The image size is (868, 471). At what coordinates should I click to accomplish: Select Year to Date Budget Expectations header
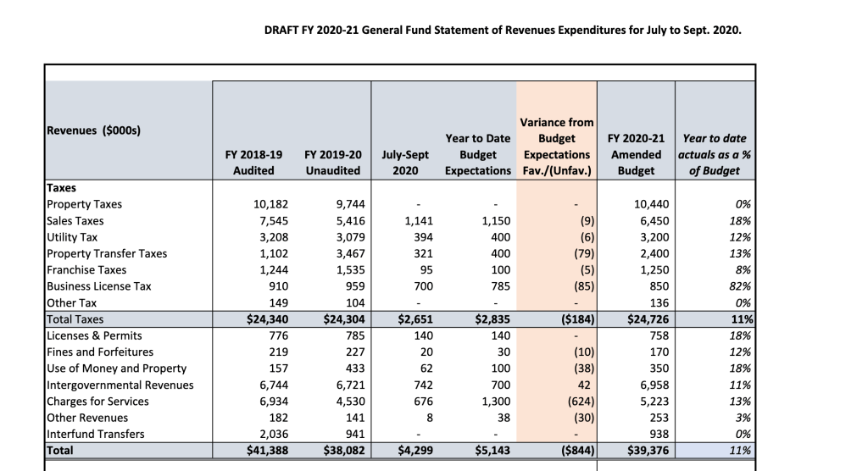(x=477, y=154)
